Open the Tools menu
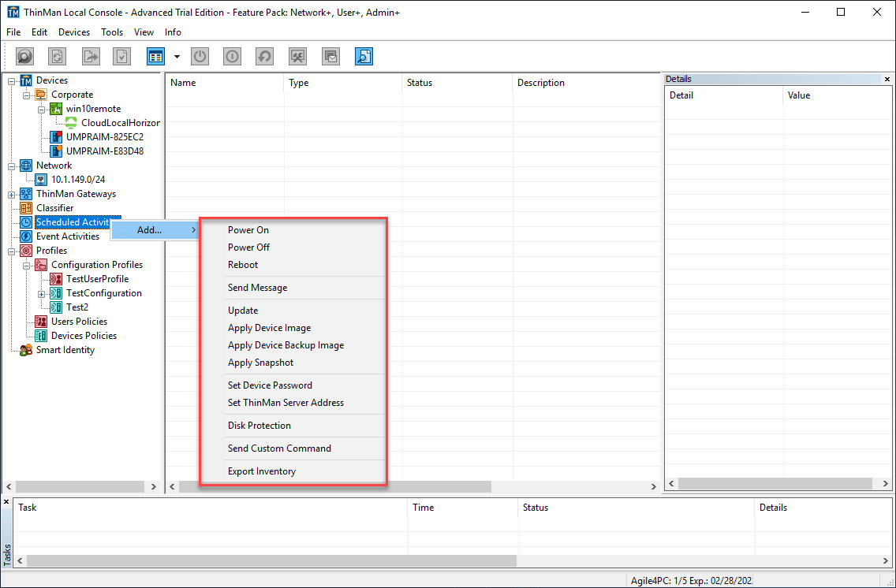The image size is (896, 588). [x=112, y=32]
